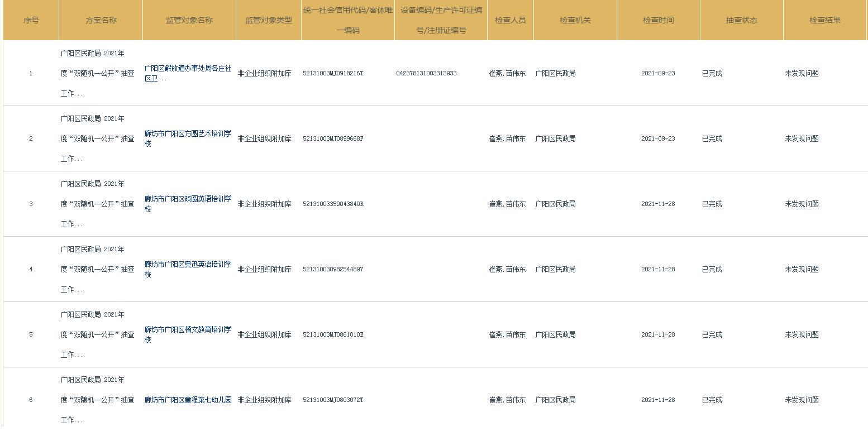Click the 监管对象名称 column header
The height and width of the screenshot is (431, 868).
189,20
